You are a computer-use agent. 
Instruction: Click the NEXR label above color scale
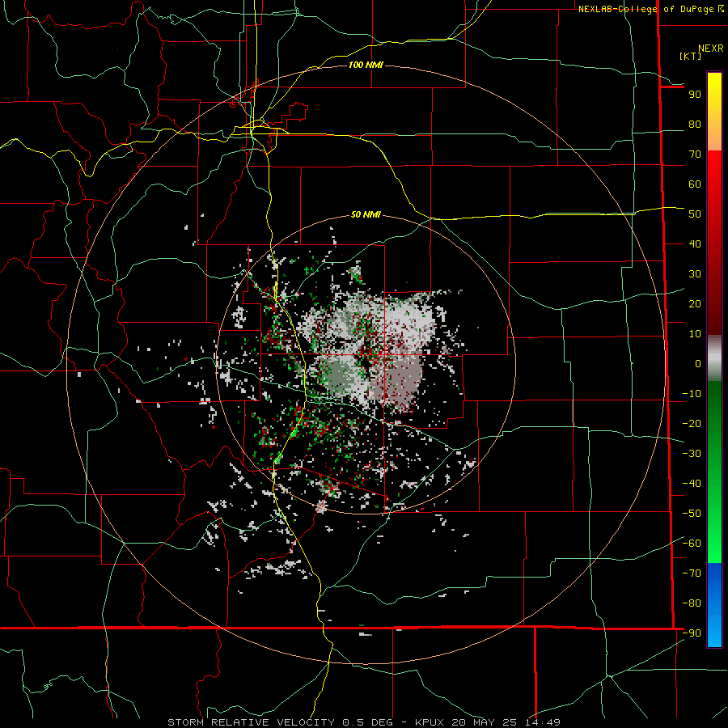point(711,49)
